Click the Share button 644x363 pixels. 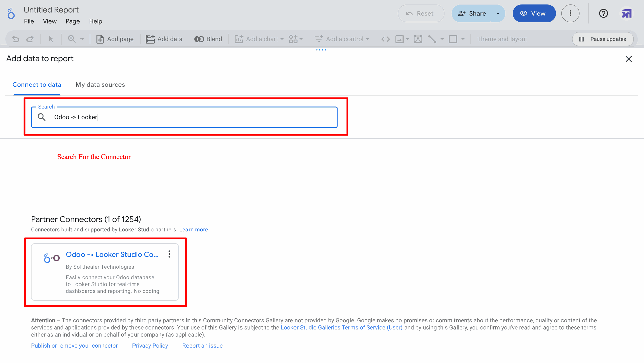click(x=471, y=13)
